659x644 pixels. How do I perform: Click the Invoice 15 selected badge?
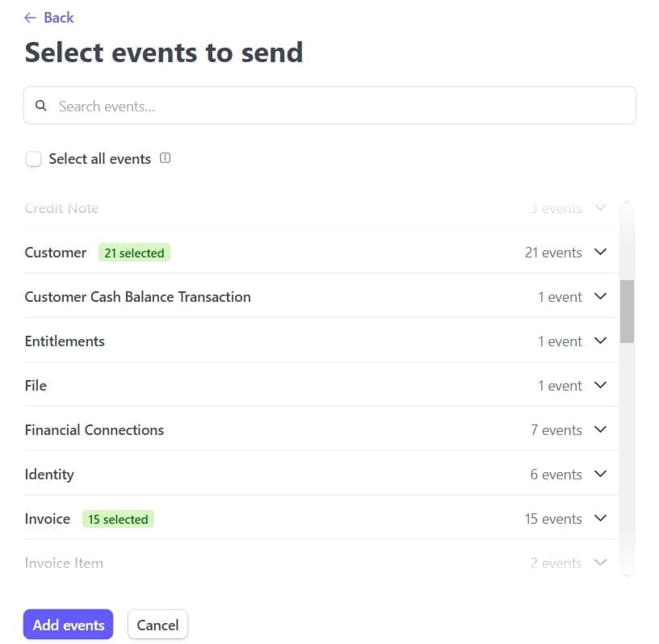click(x=118, y=519)
